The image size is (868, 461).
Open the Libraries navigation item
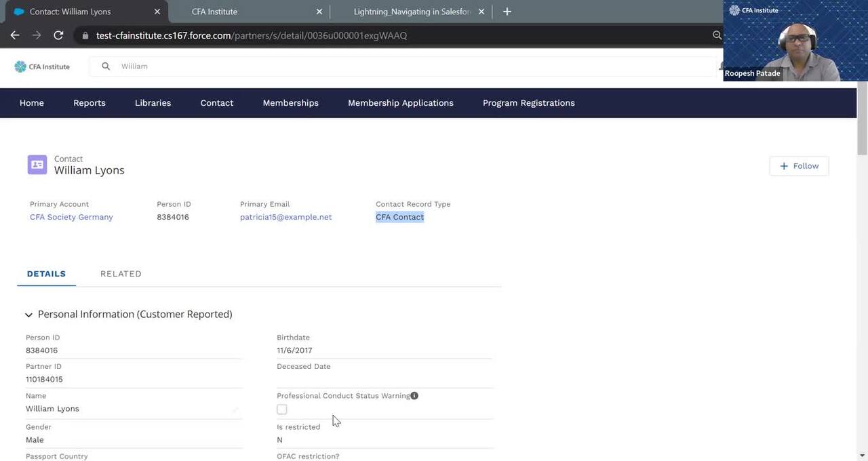[153, 103]
